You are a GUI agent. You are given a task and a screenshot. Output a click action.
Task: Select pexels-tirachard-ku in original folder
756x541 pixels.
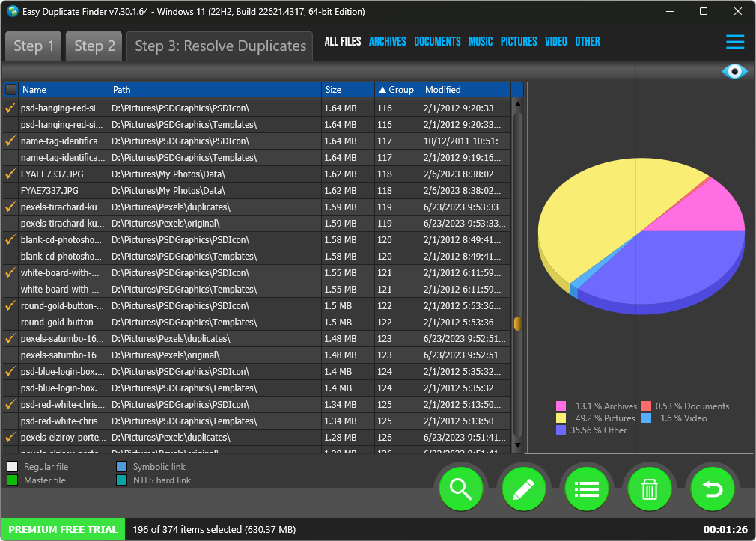click(257, 223)
